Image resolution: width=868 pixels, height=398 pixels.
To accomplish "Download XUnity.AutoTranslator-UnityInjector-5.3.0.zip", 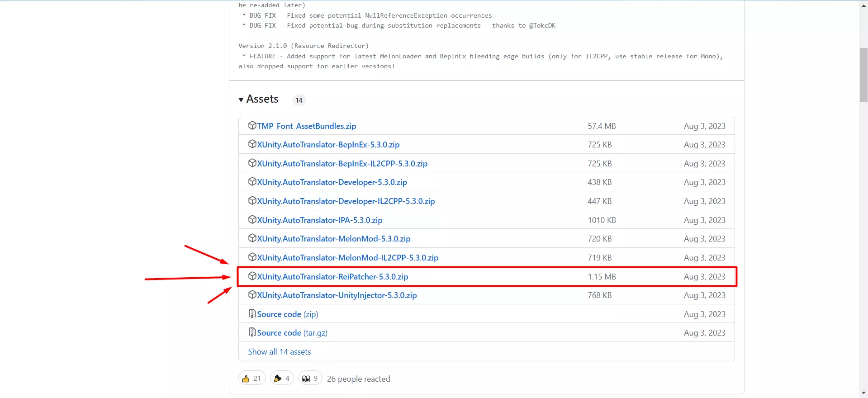I will [337, 295].
